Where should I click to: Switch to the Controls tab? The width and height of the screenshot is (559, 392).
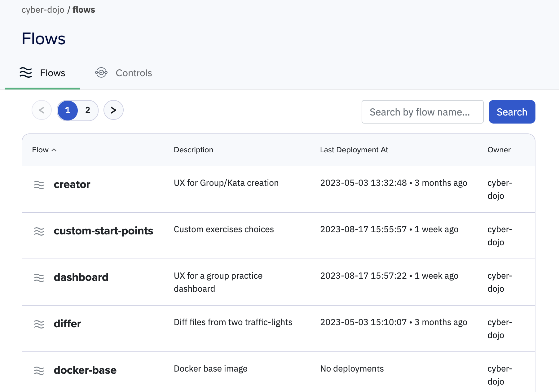coord(124,73)
